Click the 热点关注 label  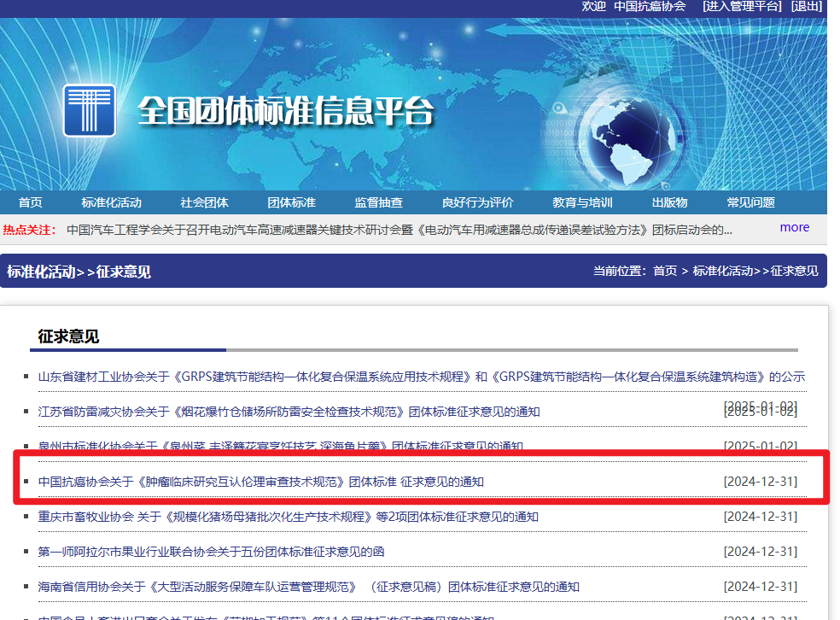30,230
